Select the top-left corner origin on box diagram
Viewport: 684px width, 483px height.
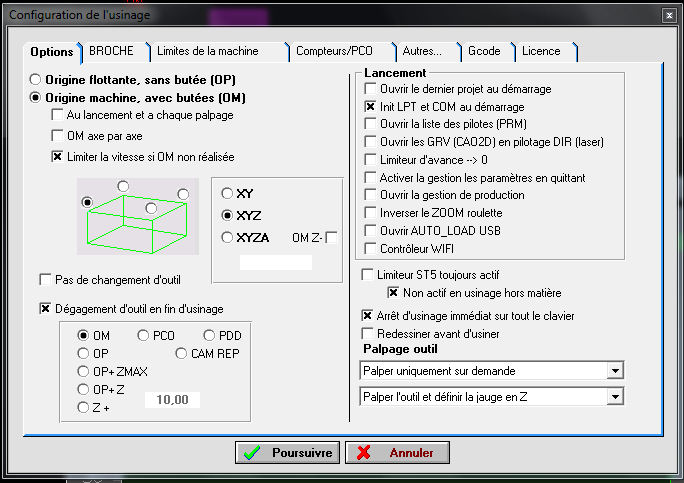[123, 186]
